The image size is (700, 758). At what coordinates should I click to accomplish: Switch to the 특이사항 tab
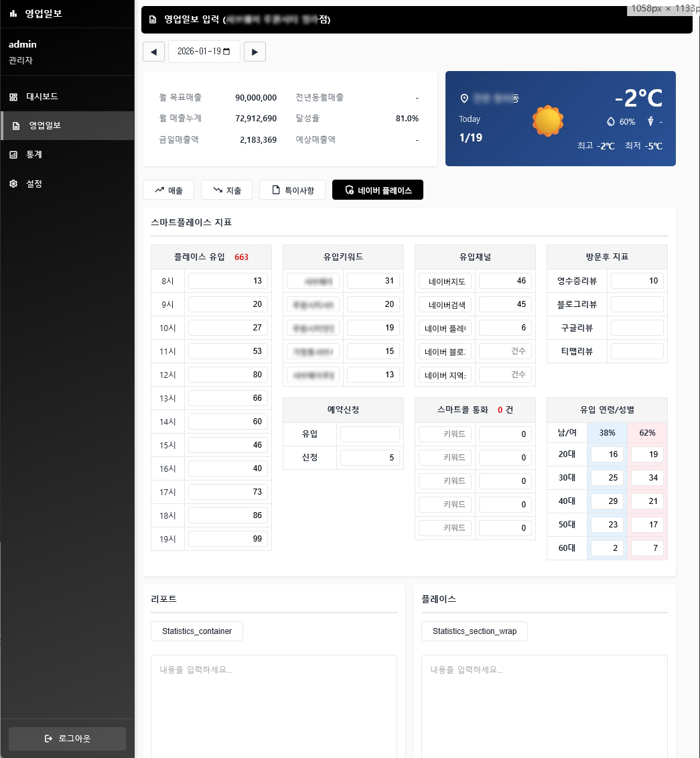[292, 190]
